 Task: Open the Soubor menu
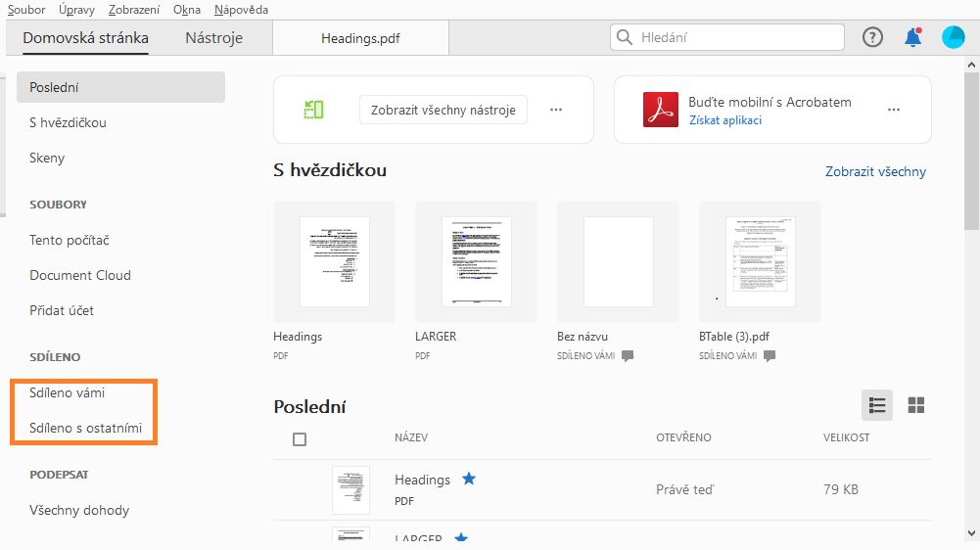click(x=26, y=10)
